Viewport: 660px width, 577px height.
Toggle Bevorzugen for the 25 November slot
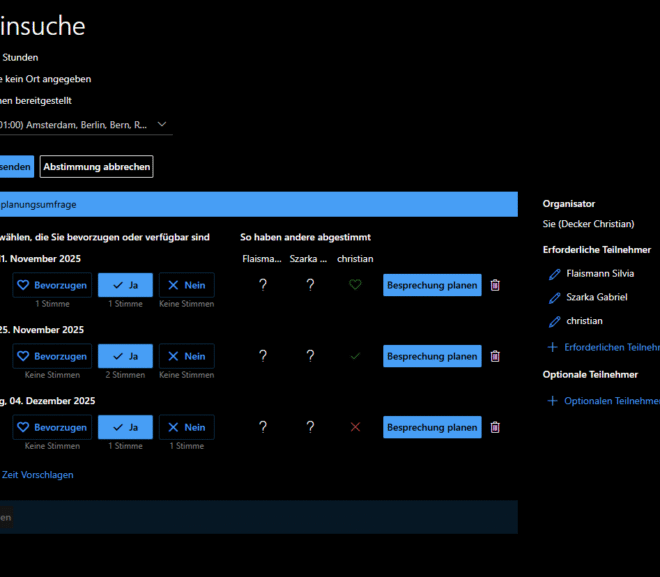52,356
